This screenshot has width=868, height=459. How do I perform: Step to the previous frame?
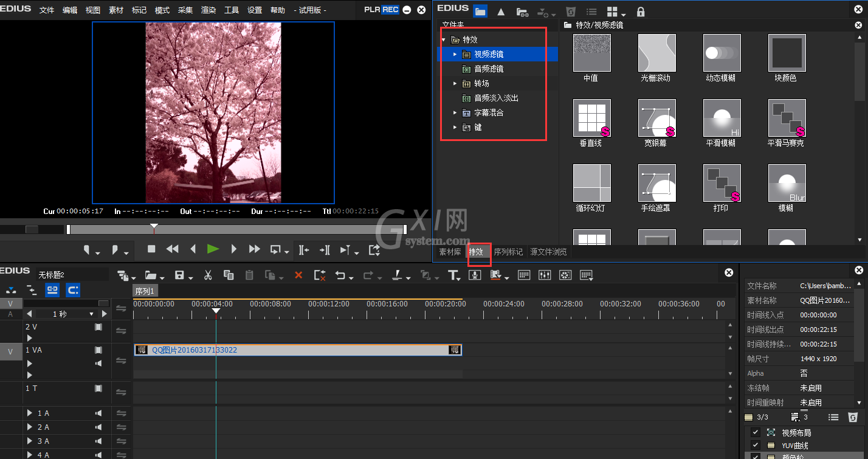193,249
